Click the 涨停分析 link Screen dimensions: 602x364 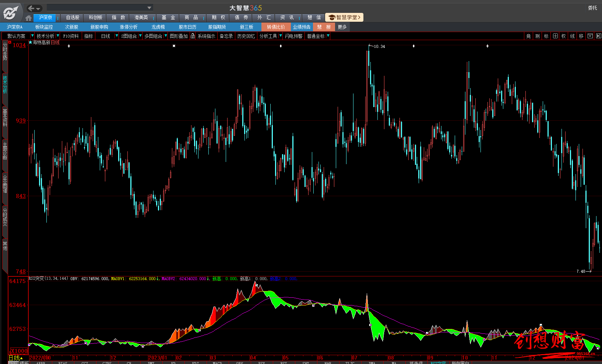pyautogui.click(x=129, y=27)
